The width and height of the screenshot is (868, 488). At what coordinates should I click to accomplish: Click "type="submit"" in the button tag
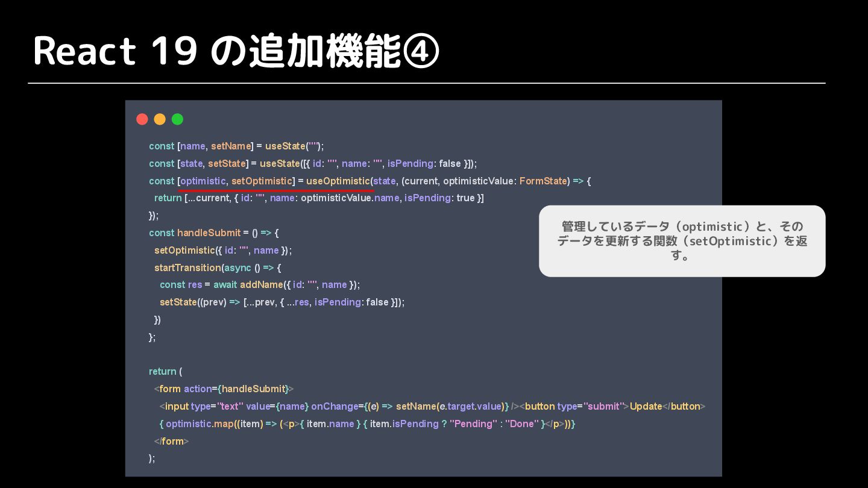click(x=590, y=406)
